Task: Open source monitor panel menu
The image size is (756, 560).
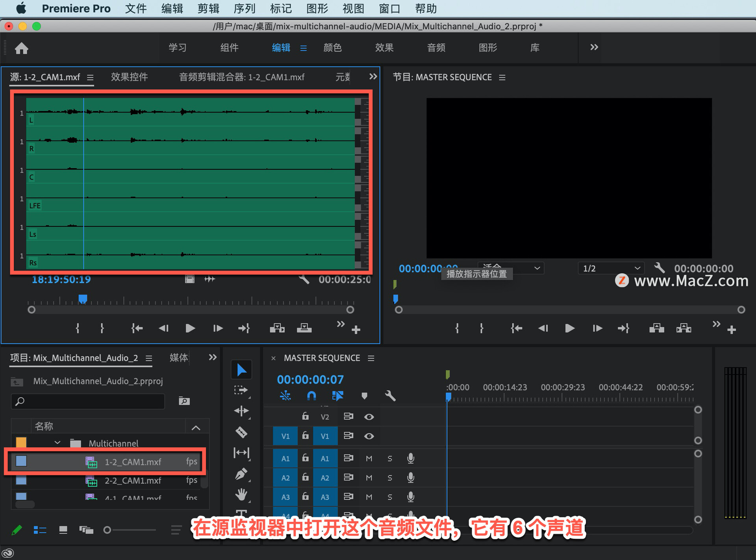Action: click(x=90, y=78)
